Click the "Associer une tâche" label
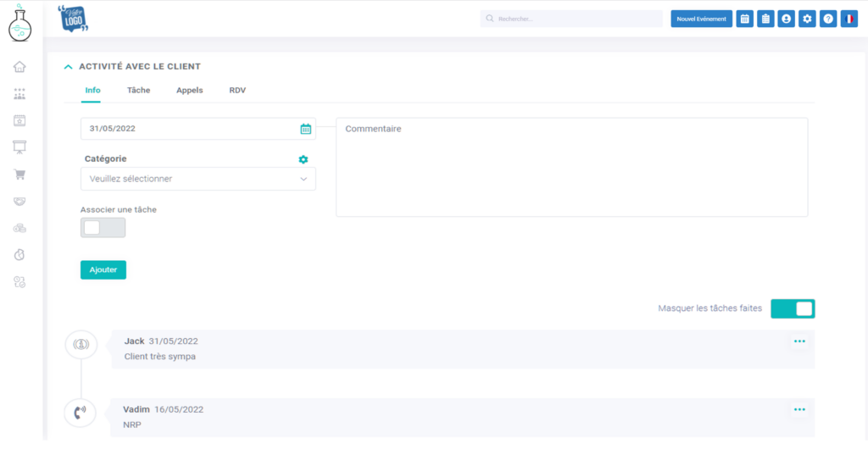 [119, 210]
